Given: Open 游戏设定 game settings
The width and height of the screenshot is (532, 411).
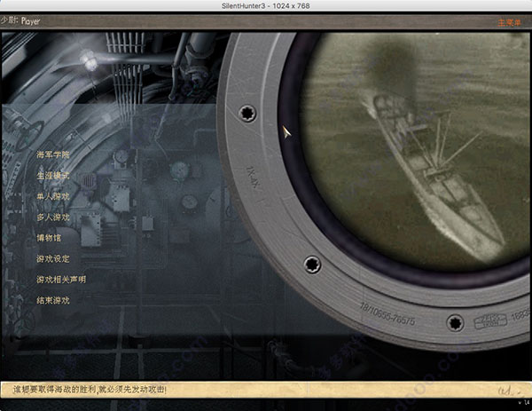Looking at the screenshot, I should (x=52, y=259).
